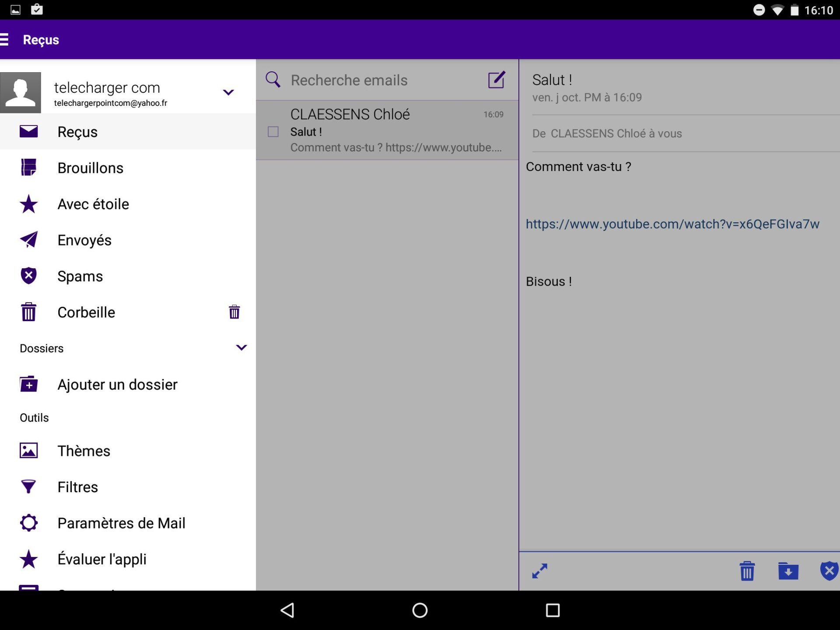Open the compose new email icon
840x630 pixels.
[x=496, y=80]
